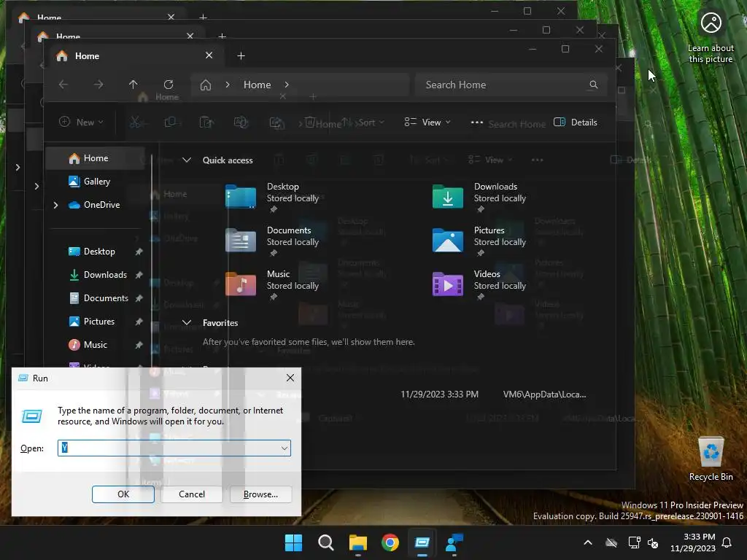Open See more three-dot menu
This screenshot has width=747, height=560.
pyautogui.click(x=477, y=122)
